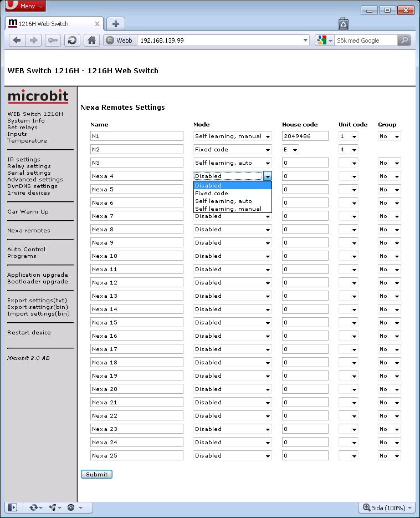Close the 1216H Web Switch tab
The image size is (420, 518).
[x=97, y=24]
